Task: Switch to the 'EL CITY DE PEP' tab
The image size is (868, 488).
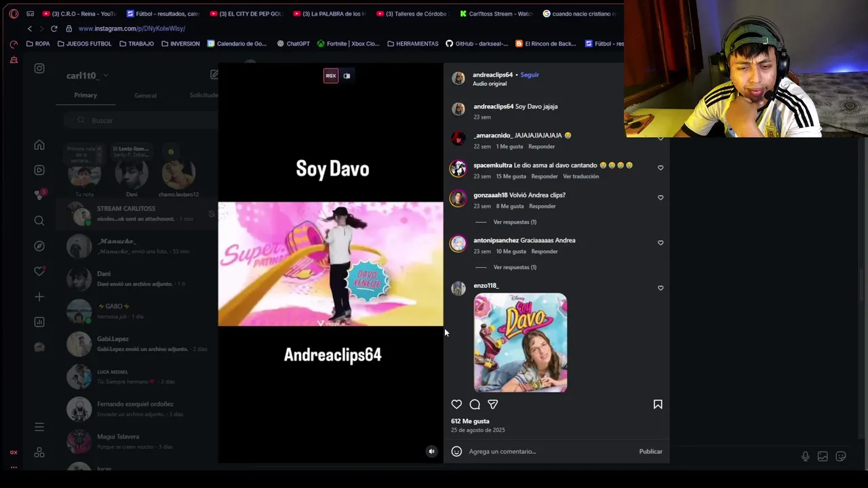Action: pyautogui.click(x=246, y=14)
